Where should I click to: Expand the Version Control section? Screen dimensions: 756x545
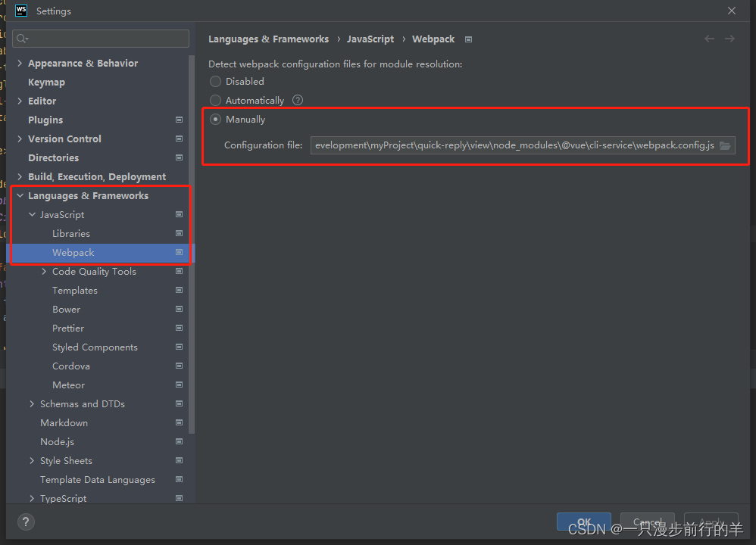[20, 139]
